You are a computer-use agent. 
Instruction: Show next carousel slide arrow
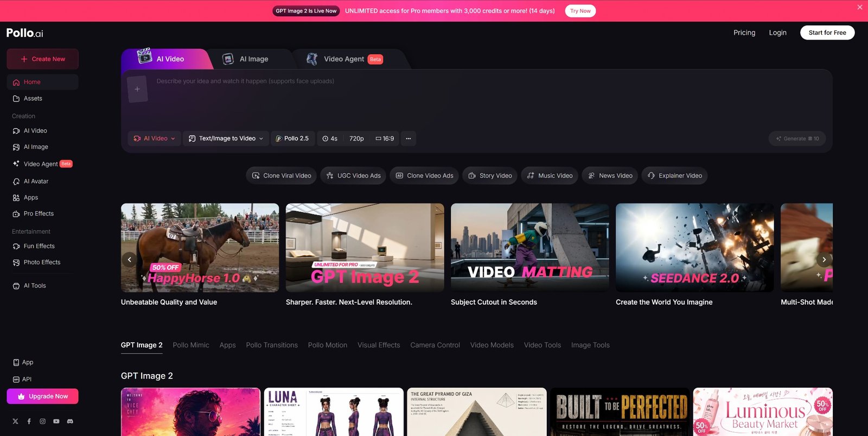(824, 260)
